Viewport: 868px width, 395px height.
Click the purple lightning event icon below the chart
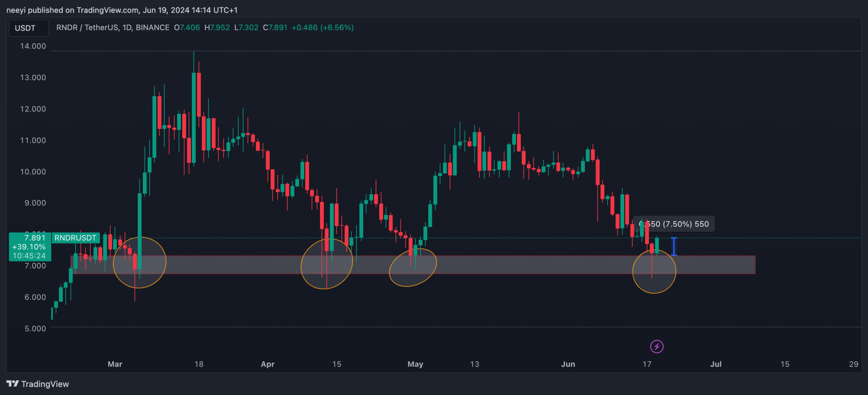point(657,347)
